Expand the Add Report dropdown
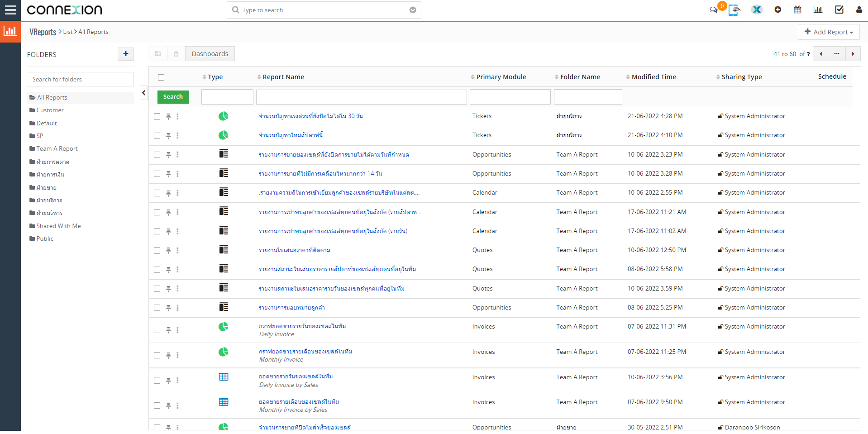 coord(828,32)
